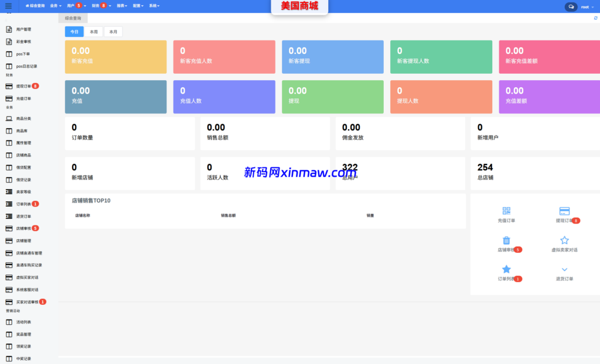600x364 pixels.
Task: Open 买家对话审核 in the sidebar
Action: [27, 302]
